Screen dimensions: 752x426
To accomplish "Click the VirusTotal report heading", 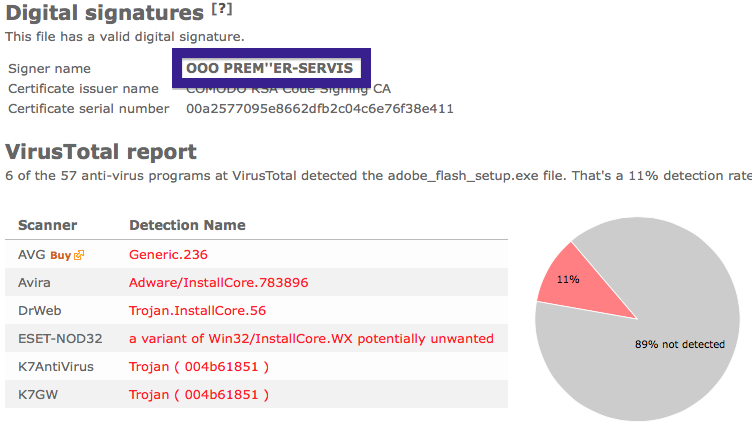I will [x=101, y=152].
